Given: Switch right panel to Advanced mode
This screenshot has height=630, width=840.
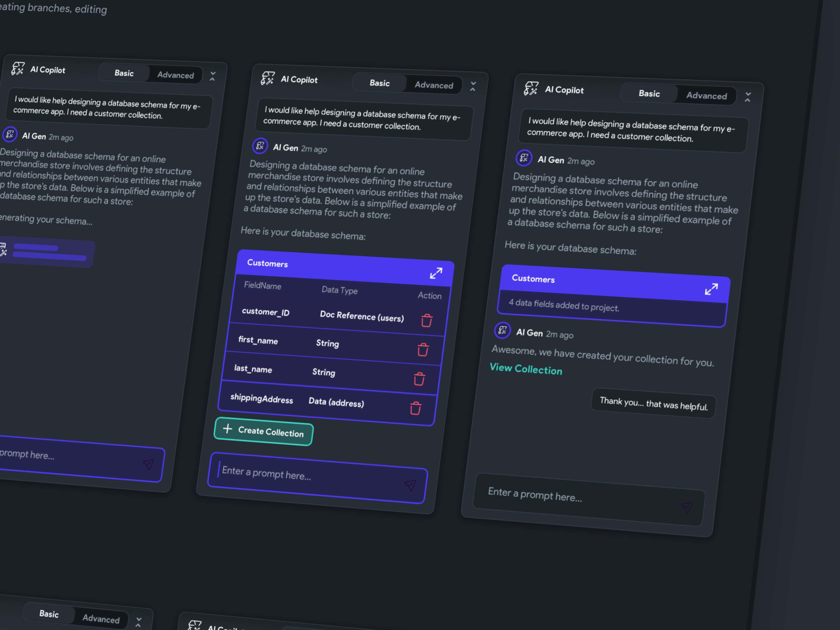Looking at the screenshot, I should pyautogui.click(x=706, y=96).
